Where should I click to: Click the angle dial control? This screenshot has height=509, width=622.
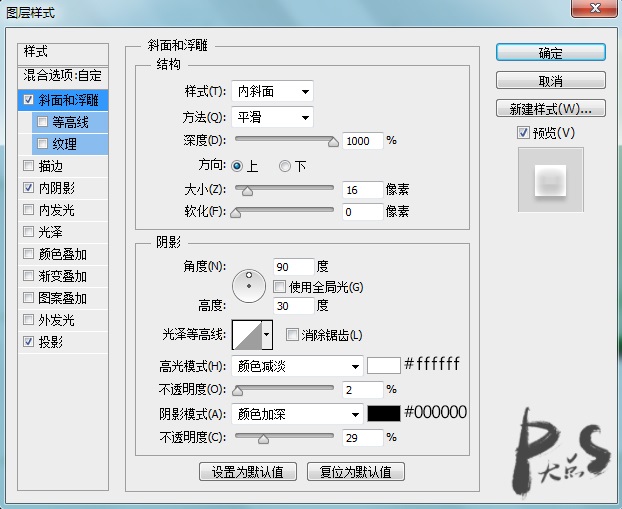point(249,286)
